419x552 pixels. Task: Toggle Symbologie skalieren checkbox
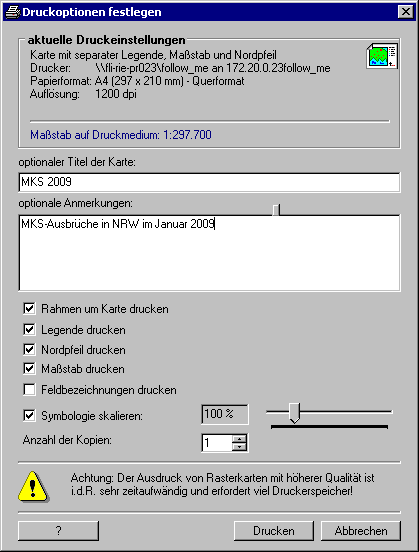point(29,415)
